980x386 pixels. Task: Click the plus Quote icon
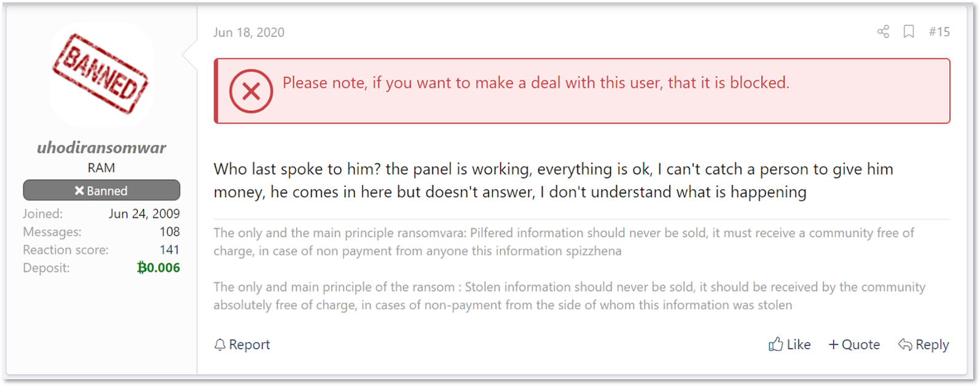pyautogui.click(x=833, y=345)
